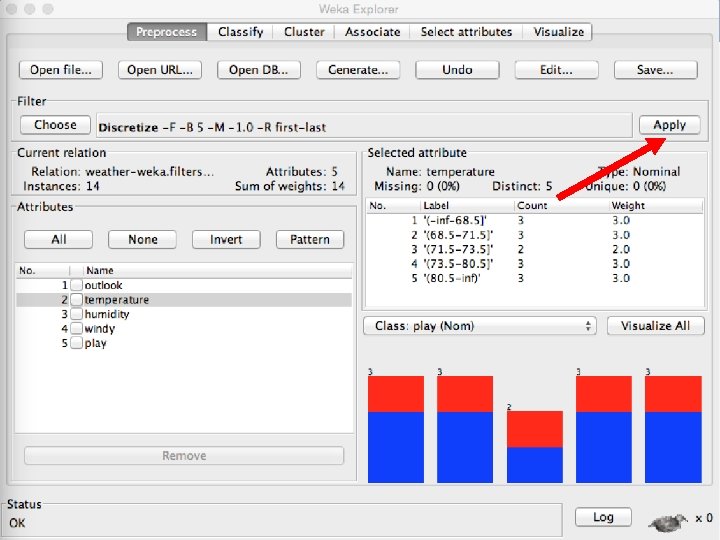Viewport: 720px width, 540px height.
Task: Click the '(68.5-71.5]' label row
Action: [534, 235]
